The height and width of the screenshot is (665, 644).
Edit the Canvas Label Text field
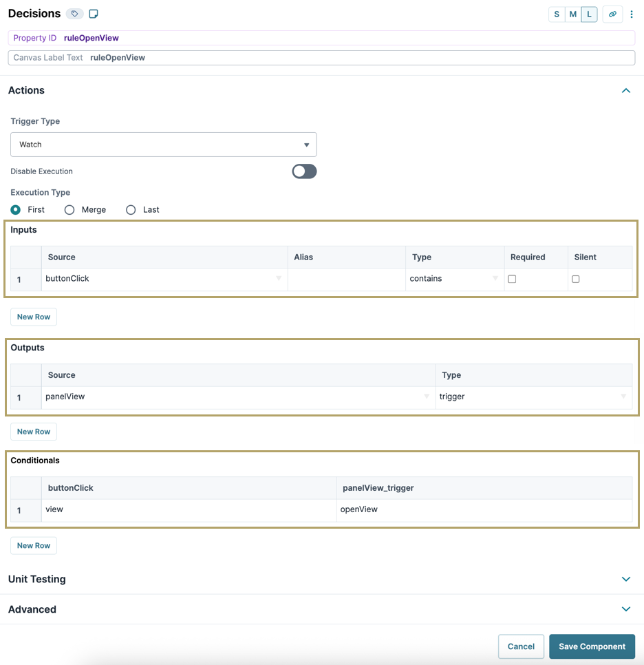tap(321, 58)
